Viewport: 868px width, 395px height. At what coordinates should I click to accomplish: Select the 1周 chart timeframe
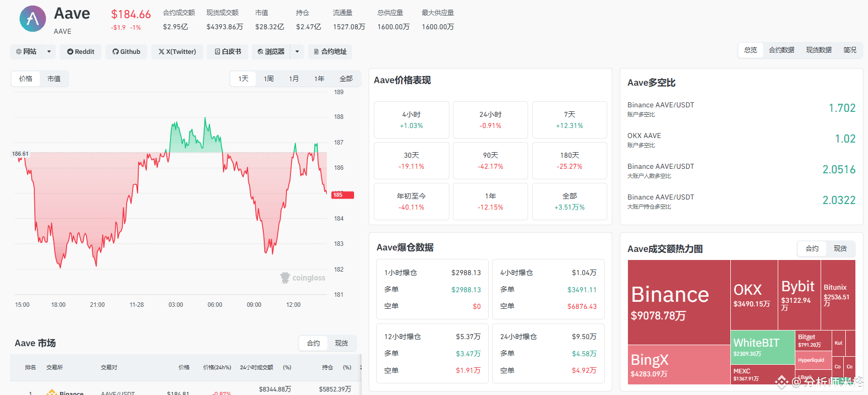pyautogui.click(x=269, y=79)
